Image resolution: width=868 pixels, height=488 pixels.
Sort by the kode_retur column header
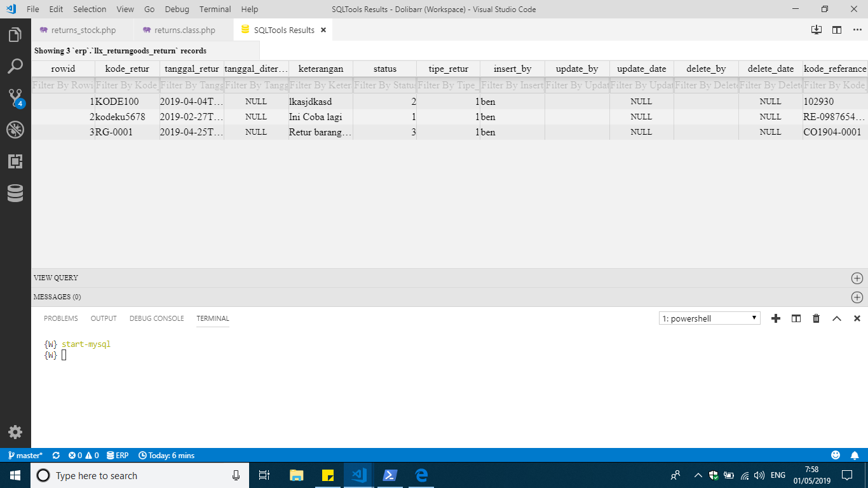pyautogui.click(x=128, y=69)
